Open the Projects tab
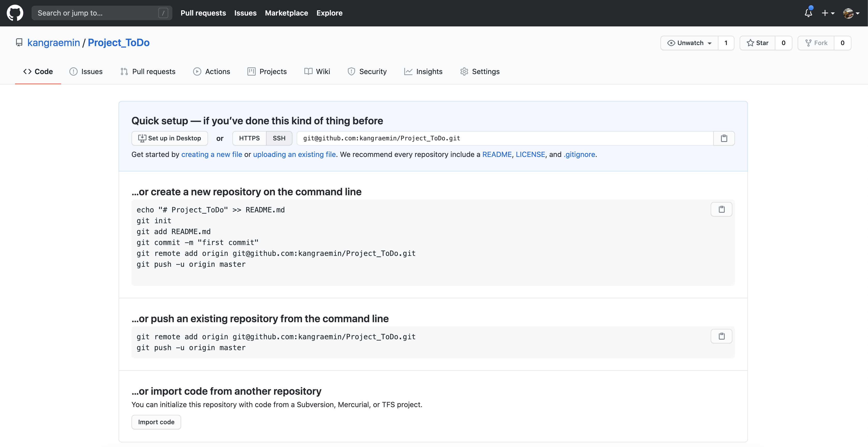 267,71
